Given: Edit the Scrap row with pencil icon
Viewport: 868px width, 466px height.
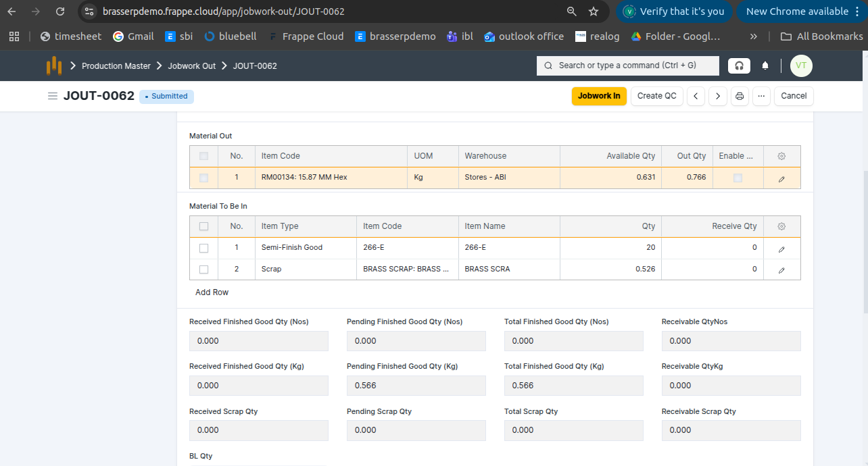Looking at the screenshot, I should pyautogui.click(x=781, y=269).
